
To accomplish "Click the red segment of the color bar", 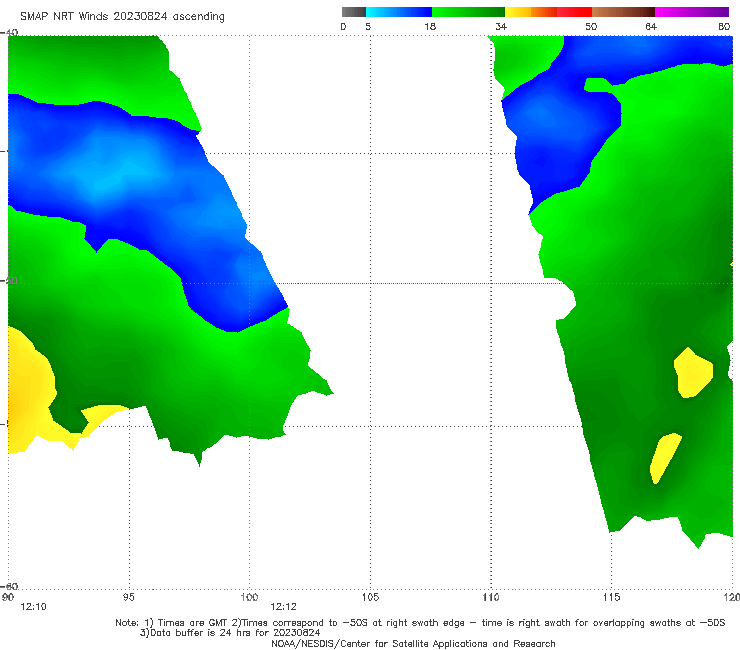I will coord(574,12).
